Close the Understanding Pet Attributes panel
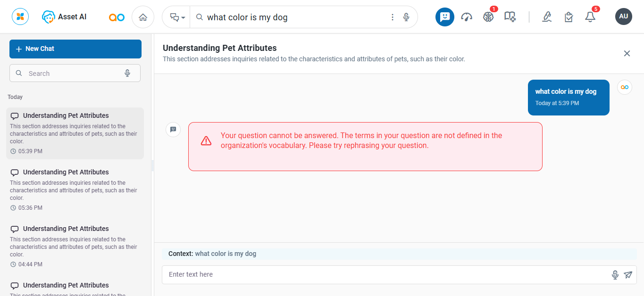This screenshot has height=296, width=644. coord(627,53)
